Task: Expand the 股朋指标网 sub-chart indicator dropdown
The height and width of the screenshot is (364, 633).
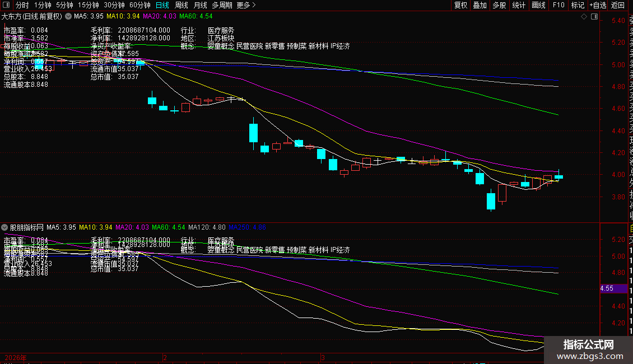Action: [x=5, y=228]
